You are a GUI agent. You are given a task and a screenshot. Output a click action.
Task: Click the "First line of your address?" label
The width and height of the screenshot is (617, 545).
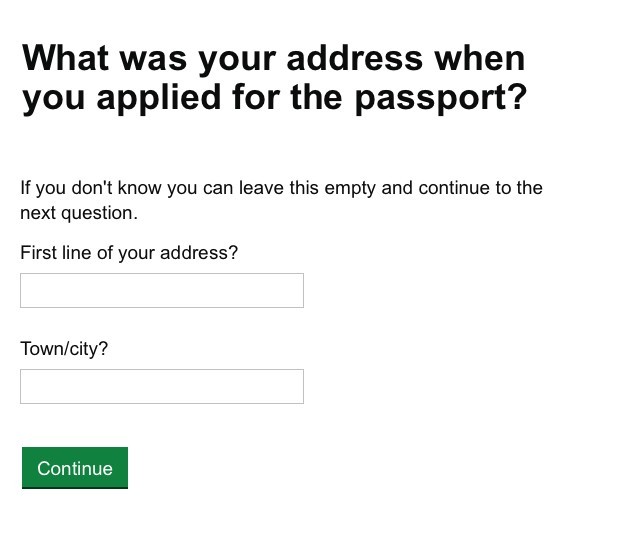coord(129,253)
